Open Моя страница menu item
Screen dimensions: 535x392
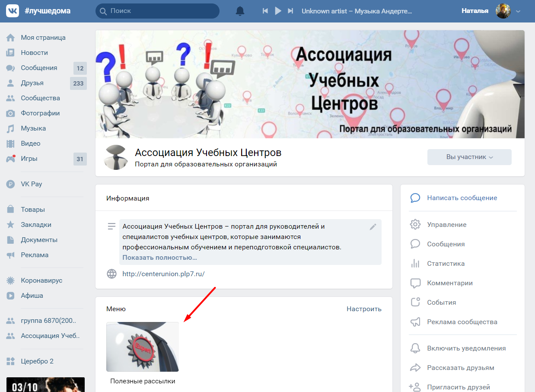(43, 38)
